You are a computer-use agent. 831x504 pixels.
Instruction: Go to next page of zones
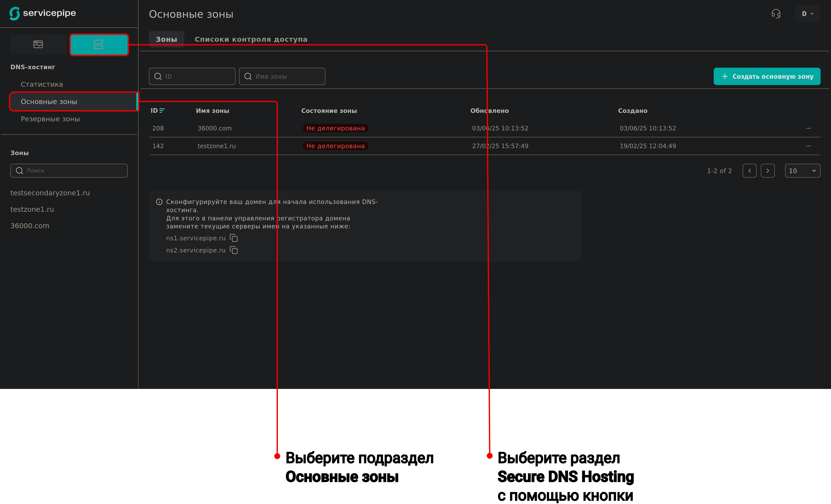768,171
